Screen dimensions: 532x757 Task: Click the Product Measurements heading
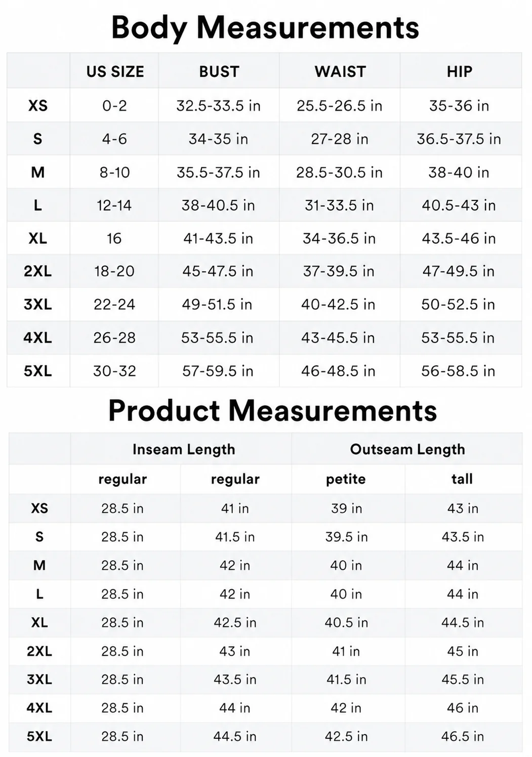click(x=272, y=410)
